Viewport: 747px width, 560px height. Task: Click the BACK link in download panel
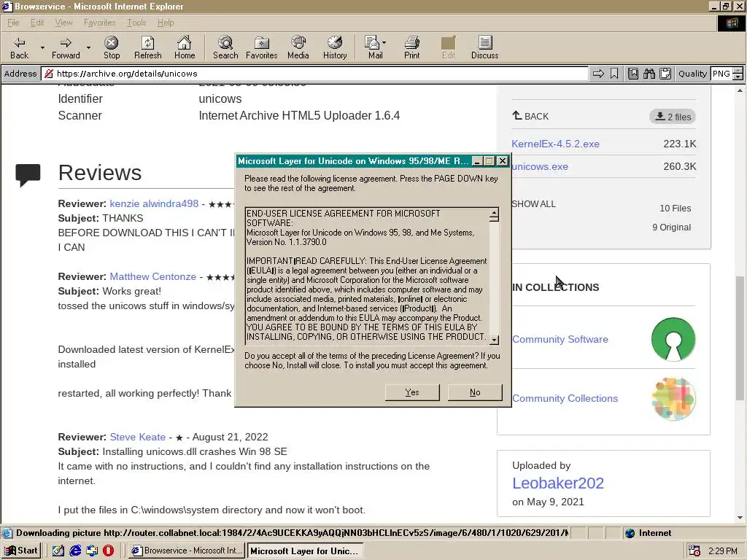click(x=530, y=116)
